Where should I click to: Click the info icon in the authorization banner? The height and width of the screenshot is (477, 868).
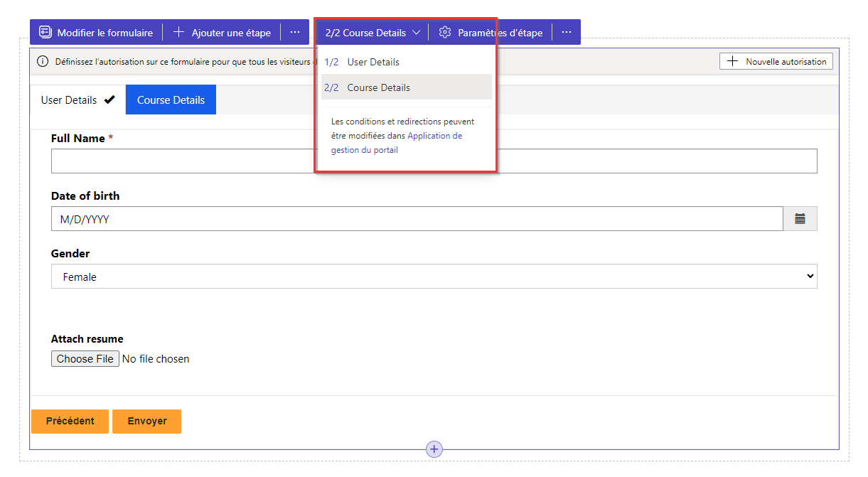(43, 62)
